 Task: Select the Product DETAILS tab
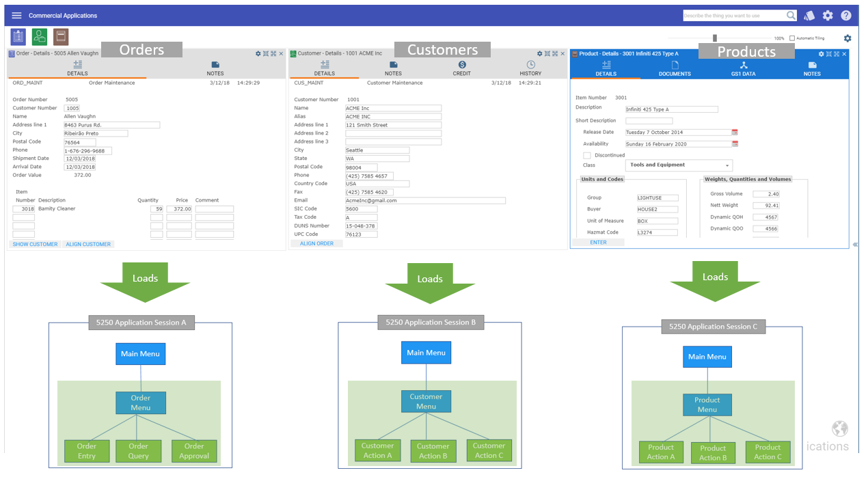pos(606,68)
